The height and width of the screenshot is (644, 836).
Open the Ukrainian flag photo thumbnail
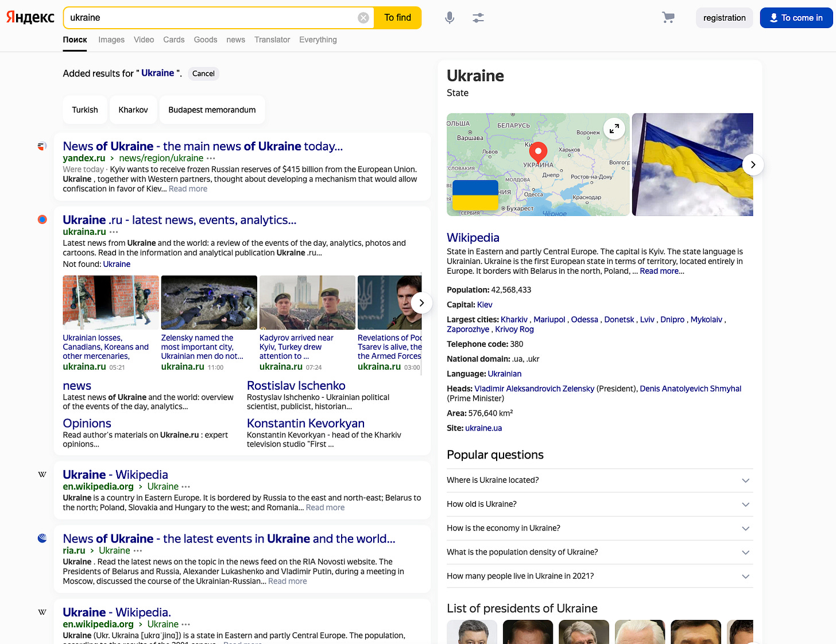pyautogui.click(x=692, y=165)
